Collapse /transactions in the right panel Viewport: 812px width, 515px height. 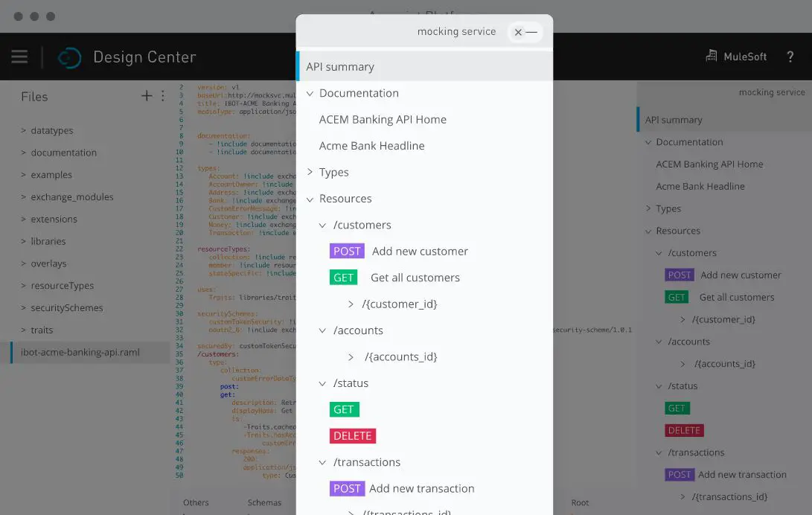coord(659,452)
